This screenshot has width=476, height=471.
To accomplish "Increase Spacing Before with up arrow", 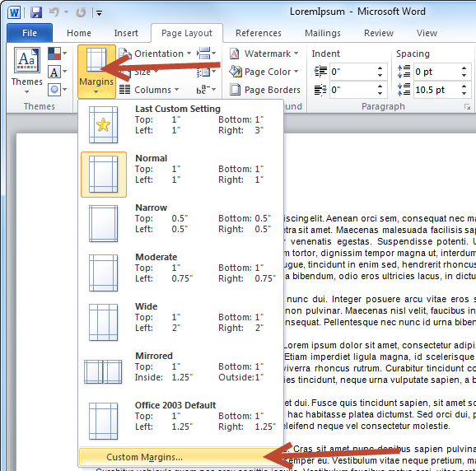I will (464, 68).
